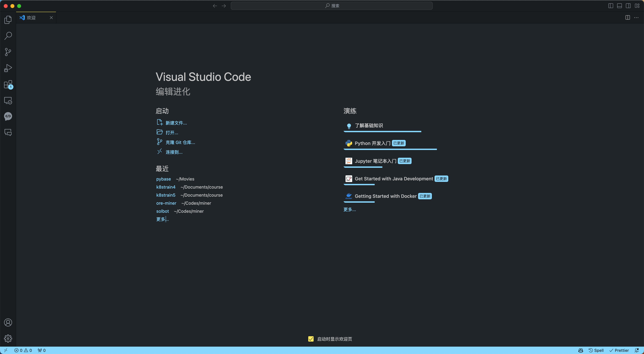Click 新建文件... link
Image resolution: width=644 pixels, height=354 pixels.
[x=176, y=123]
